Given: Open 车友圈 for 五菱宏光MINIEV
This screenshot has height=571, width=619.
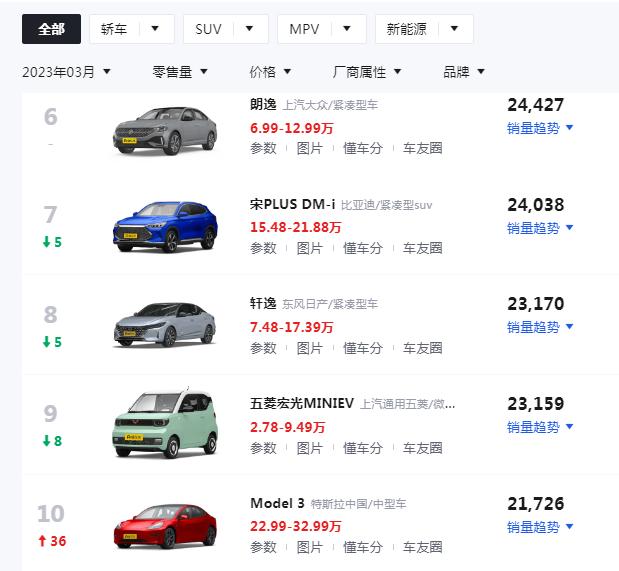Looking at the screenshot, I should coord(423,448).
